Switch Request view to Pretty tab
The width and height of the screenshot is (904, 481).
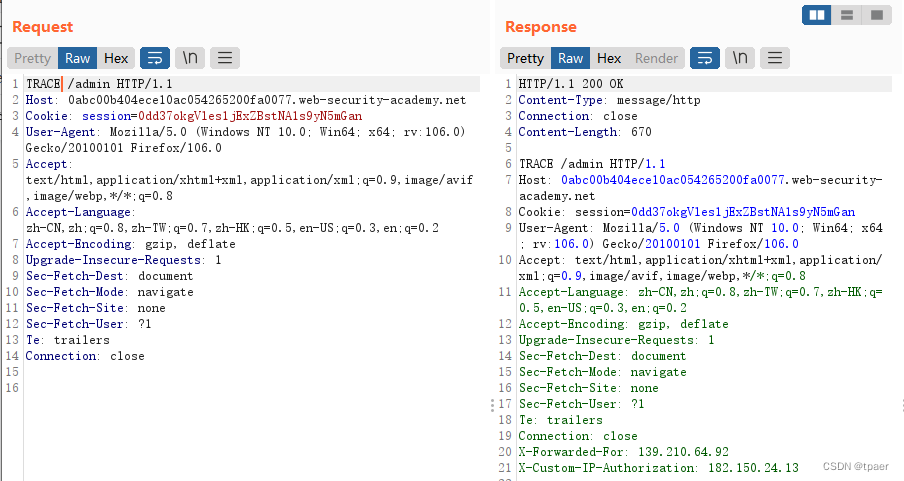[x=33, y=58]
